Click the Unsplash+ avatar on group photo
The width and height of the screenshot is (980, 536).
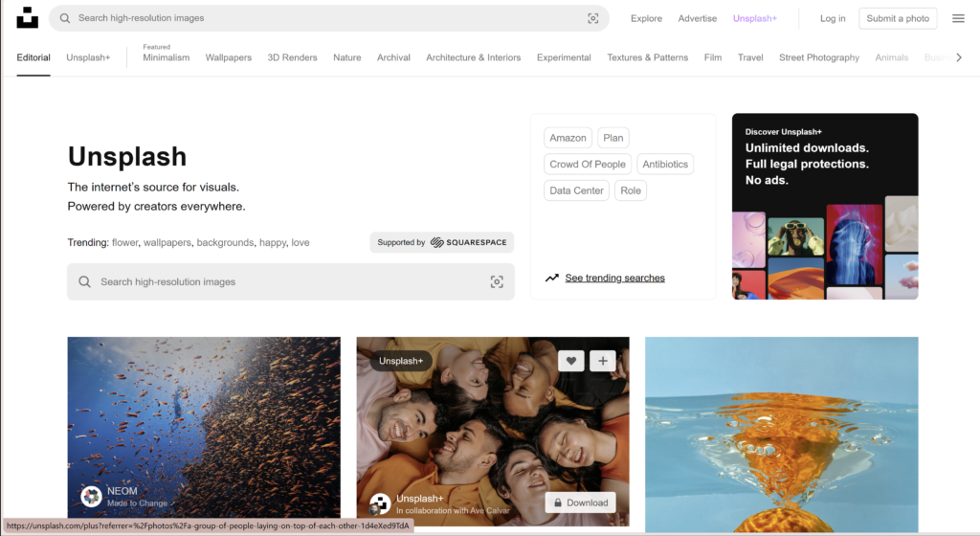click(379, 503)
